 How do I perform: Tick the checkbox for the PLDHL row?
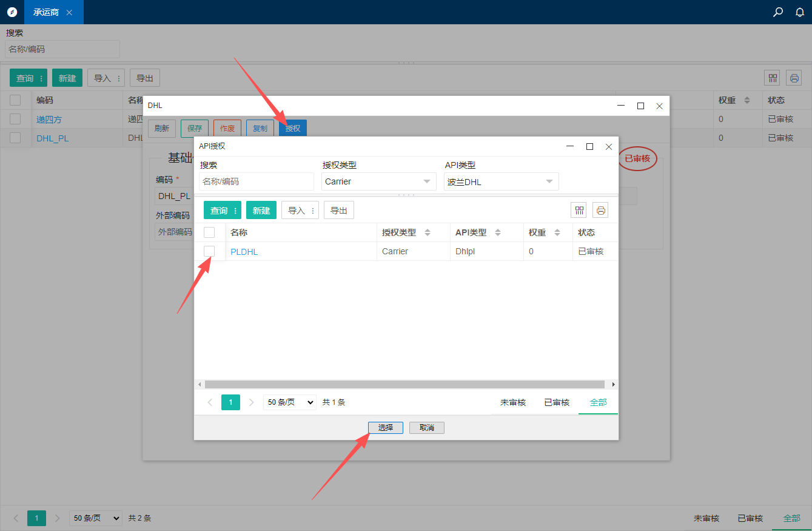tap(209, 251)
